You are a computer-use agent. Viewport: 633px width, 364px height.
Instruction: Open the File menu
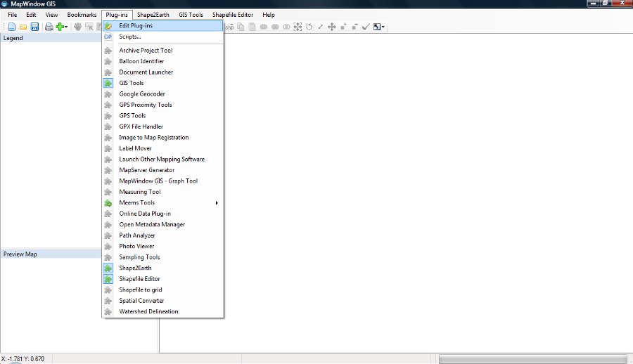point(13,15)
